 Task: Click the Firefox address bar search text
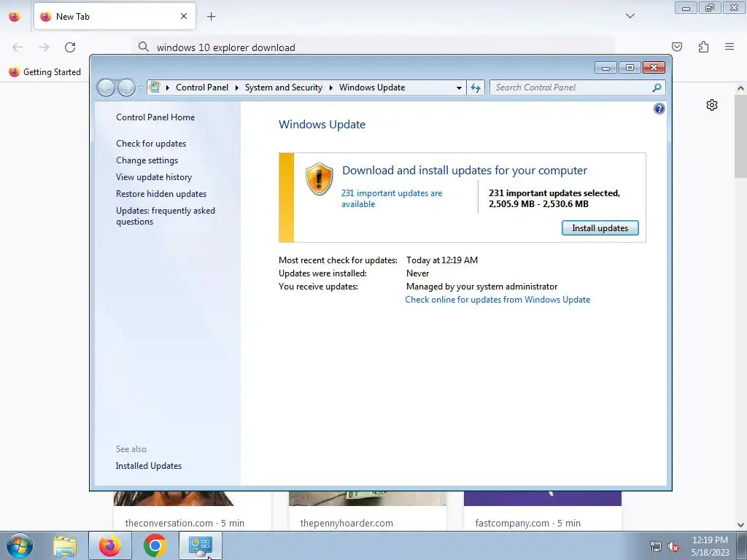coord(226,47)
